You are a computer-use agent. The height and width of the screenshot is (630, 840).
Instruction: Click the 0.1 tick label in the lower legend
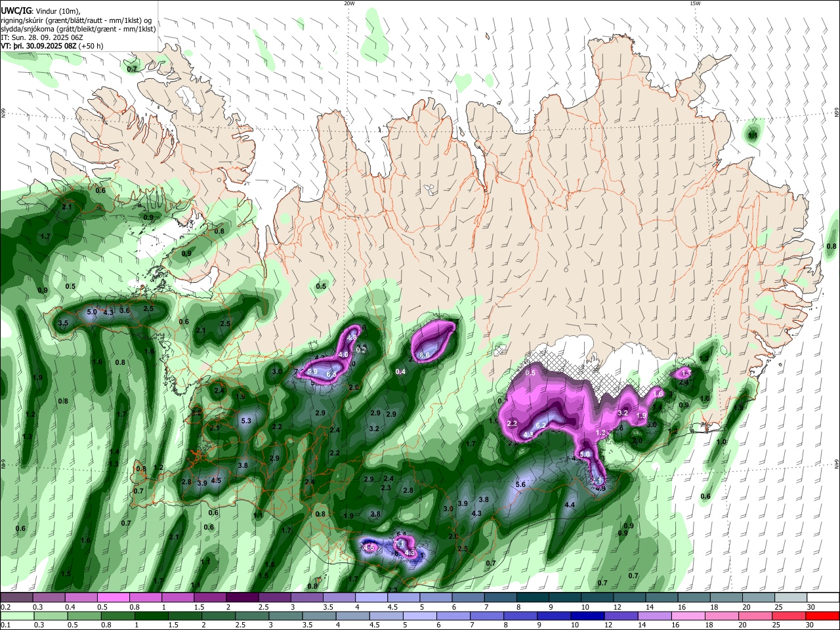coord(5,625)
